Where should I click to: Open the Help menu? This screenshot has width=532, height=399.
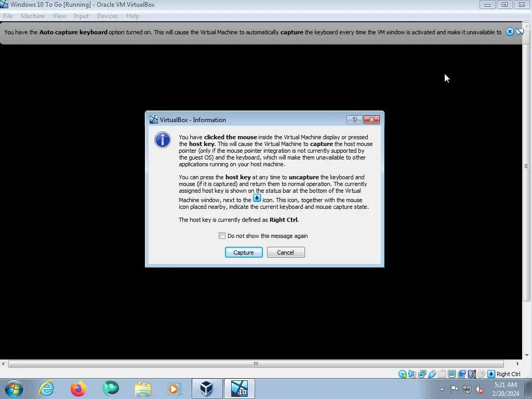(132, 16)
